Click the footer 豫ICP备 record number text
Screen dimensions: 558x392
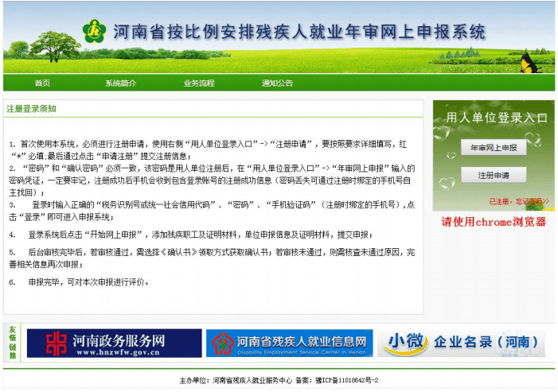click(346, 381)
